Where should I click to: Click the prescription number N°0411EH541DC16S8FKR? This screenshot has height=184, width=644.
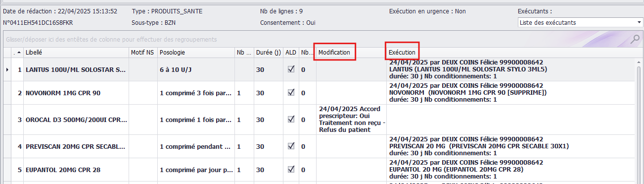pyautogui.click(x=38, y=22)
